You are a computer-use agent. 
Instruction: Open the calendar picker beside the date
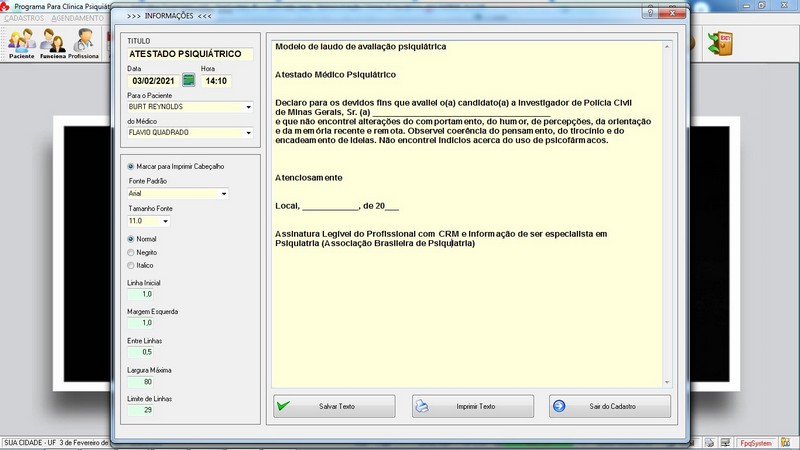[188, 81]
